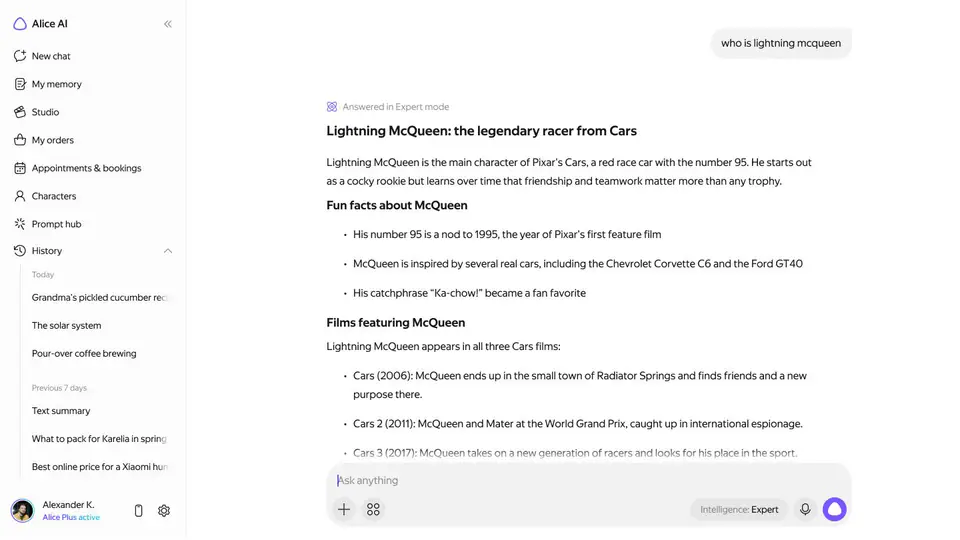This screenshot has width=960, height=540.
Task: Open Prompt hub
Action: (56, 224)
